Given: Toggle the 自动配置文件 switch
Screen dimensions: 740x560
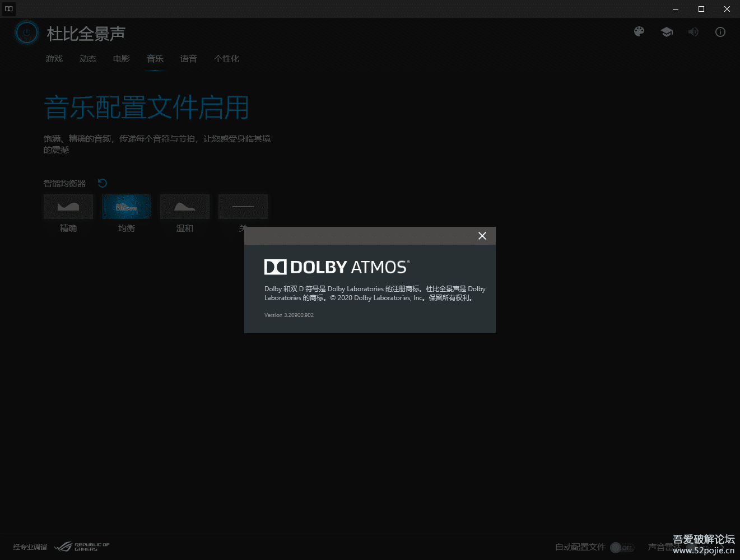Looking at the screenshot, I should 622,547.
